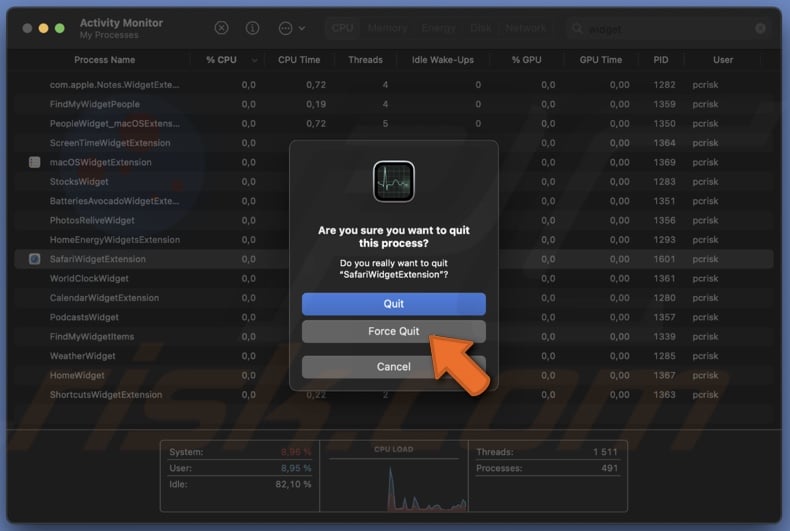Click PID 1601 in the table
The width and height of the screenshot is (790, 531).
coord(664,259)
